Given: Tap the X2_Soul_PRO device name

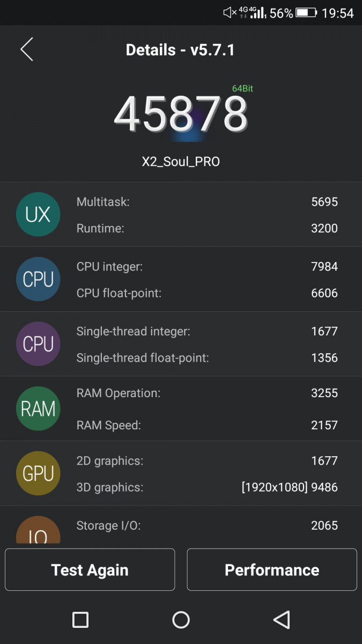Looking at the screenshot, I should 181,162.
